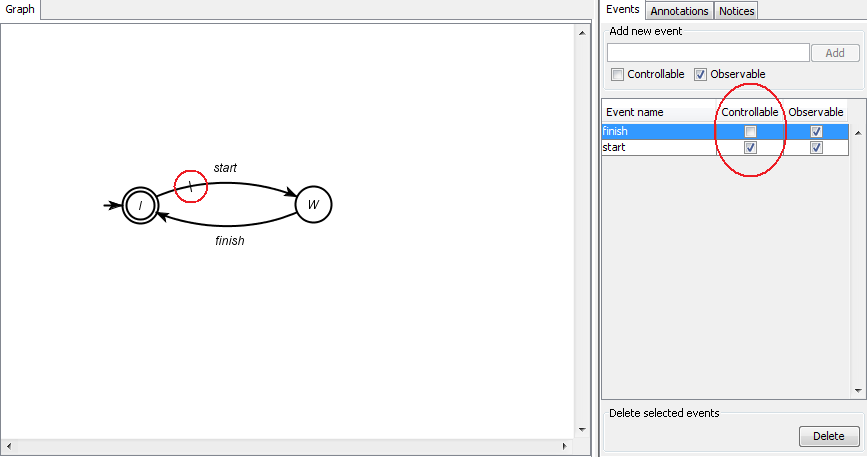Uncheck Observable for the start event

point(816,148)
